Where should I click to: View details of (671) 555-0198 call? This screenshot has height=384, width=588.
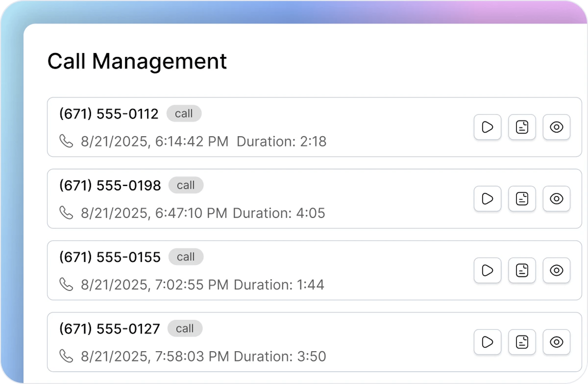click(x=556, y=199)
